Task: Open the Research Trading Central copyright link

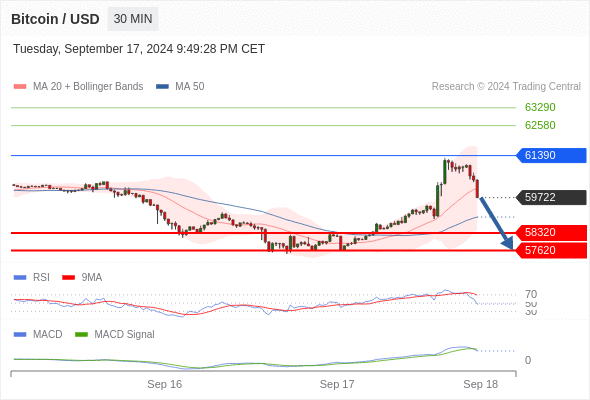Action: coord(506,87)
